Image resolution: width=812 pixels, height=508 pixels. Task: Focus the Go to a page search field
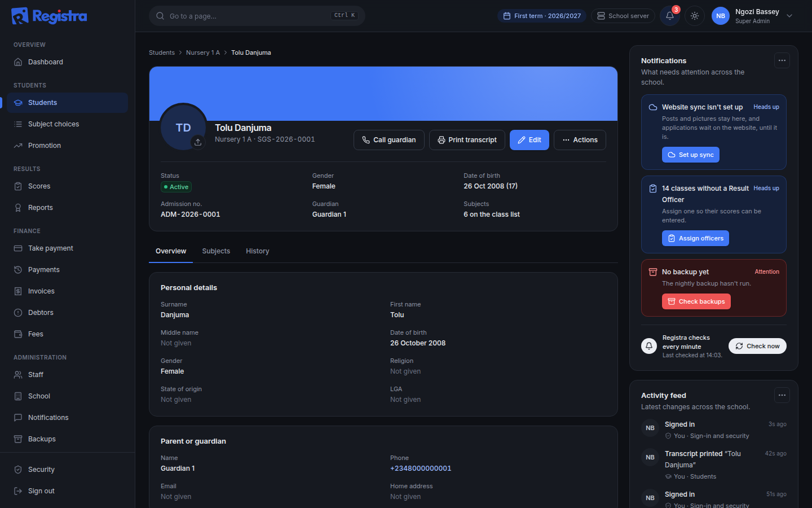point(257,16)
